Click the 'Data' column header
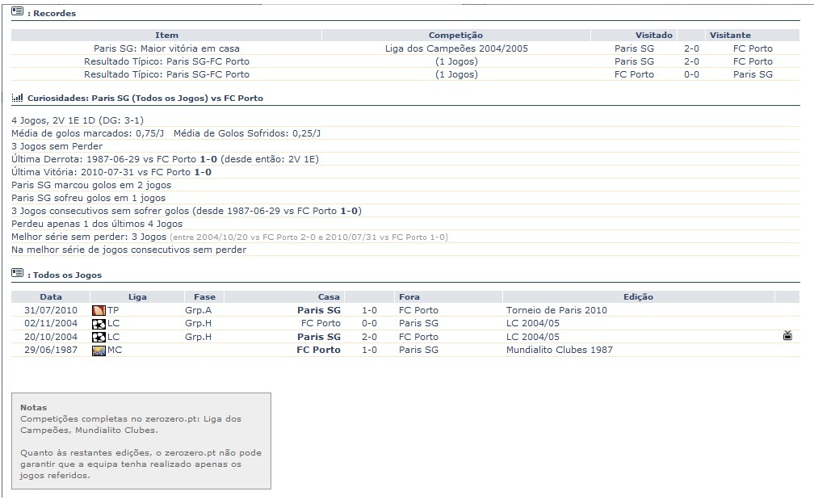 51,297
